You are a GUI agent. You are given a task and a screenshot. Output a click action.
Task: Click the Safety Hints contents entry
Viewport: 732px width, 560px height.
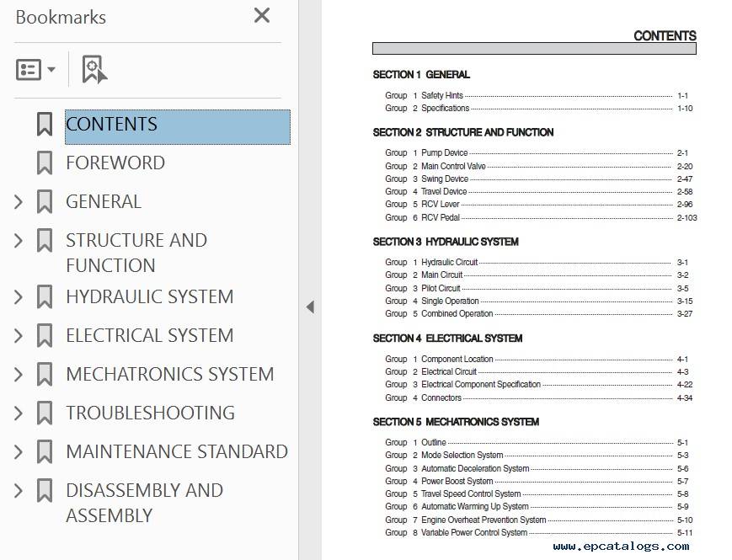[537, 96]
